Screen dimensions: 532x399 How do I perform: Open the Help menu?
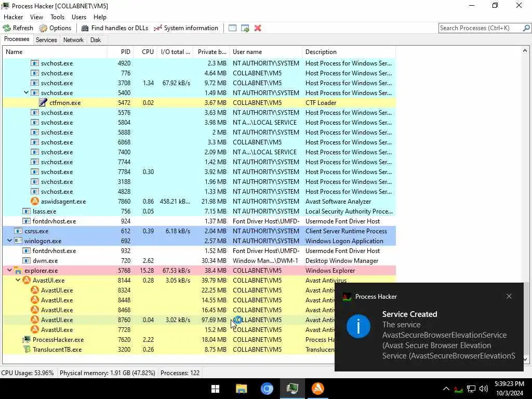point(100,17)
